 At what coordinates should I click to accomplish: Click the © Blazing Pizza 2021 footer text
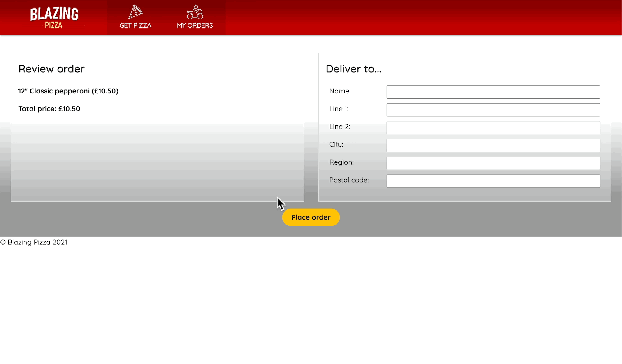tap(34, 242)
